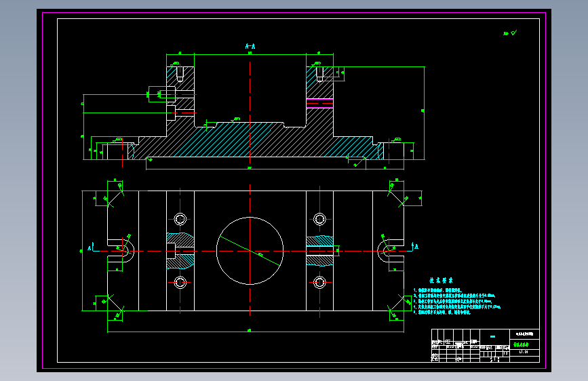Click the 技术要求 heading text
This screenshot has width=588, height=381.
441,280
